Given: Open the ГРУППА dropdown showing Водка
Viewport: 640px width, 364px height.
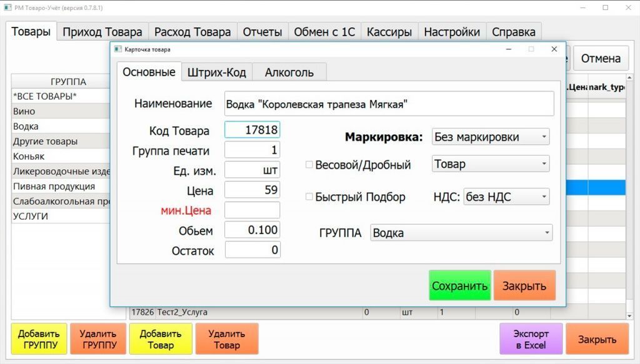Looking at the screenshot, I should (x=461, y=233).
